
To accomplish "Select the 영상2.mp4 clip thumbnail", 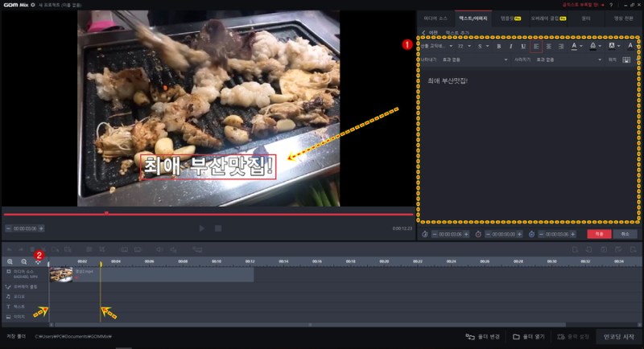I will point(61,274).
